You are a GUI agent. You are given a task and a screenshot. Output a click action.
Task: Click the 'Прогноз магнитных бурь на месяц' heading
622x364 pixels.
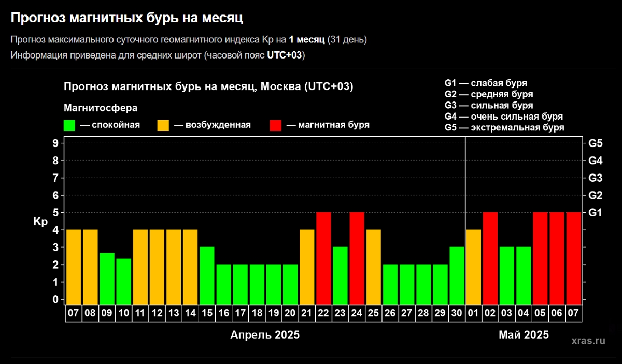pyautogui.click(x=127, y=19)
